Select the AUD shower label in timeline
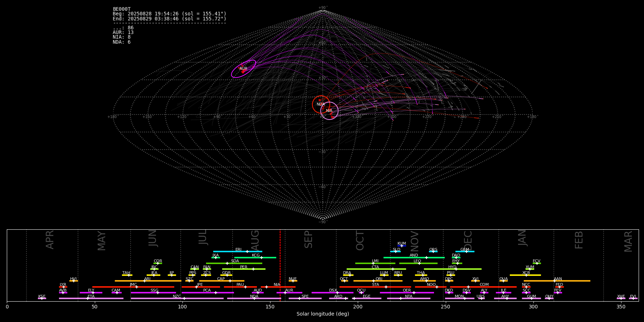 258,291
